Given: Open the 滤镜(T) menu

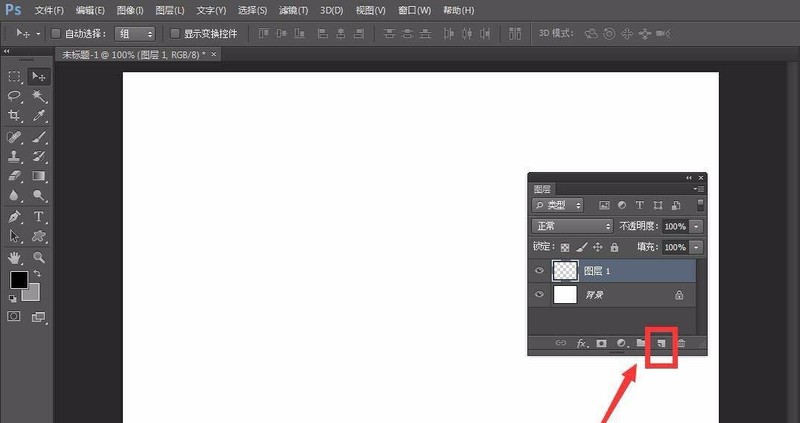Looking at the screenshot, I should (291, 10).
